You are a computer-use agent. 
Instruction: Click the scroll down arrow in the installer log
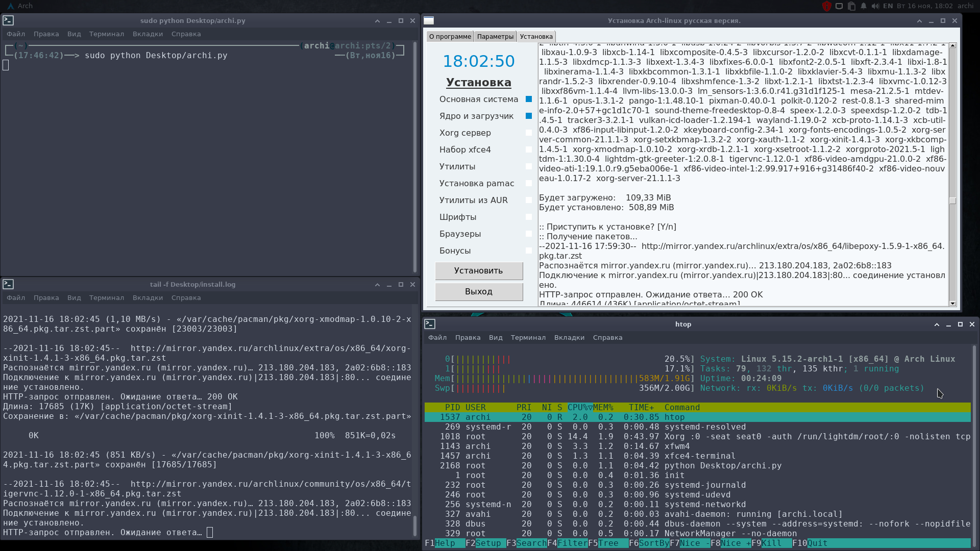click(x=952, y=304)
